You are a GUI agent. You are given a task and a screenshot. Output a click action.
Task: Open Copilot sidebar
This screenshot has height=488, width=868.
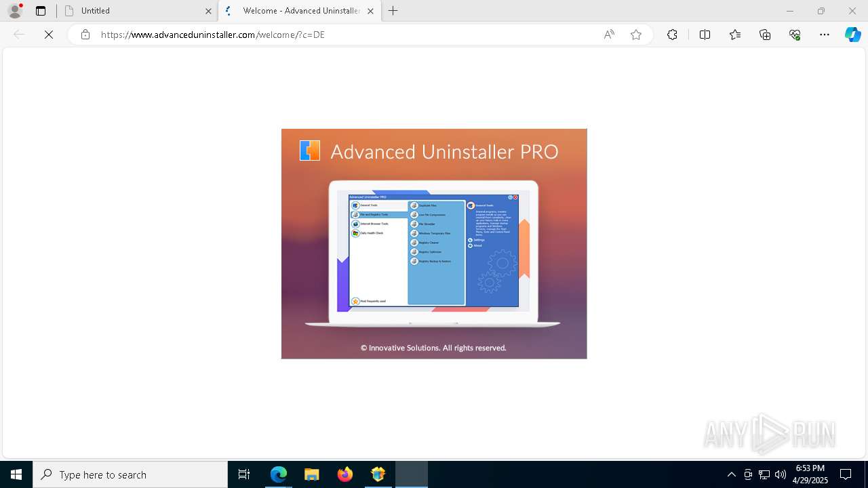(x=852, y=35)
